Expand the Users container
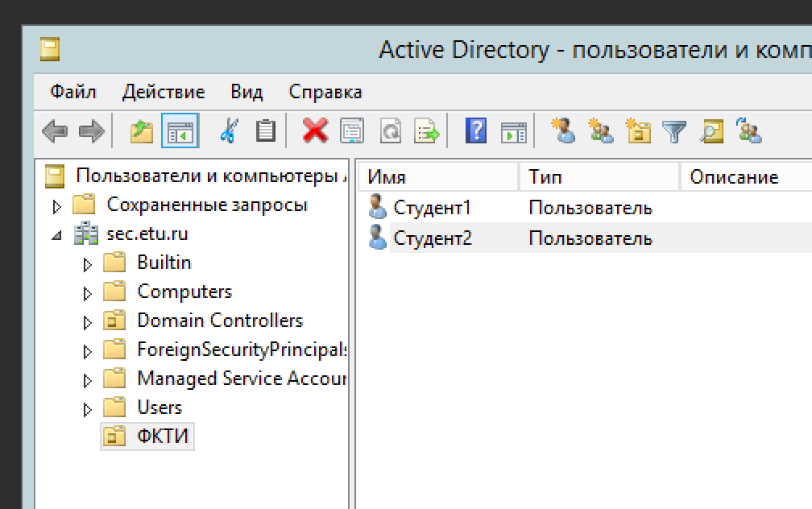 click(88, 410)
